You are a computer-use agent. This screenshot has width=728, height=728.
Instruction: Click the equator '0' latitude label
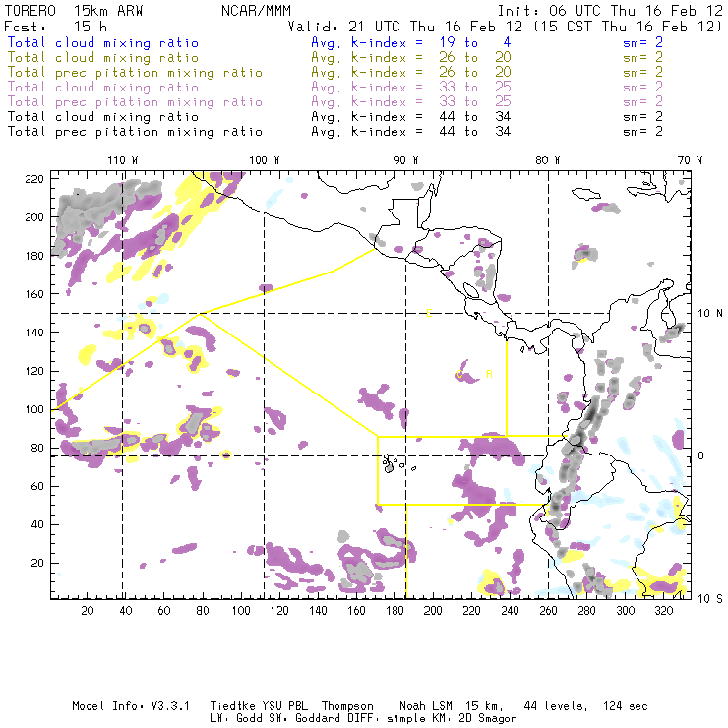point(701,455)
